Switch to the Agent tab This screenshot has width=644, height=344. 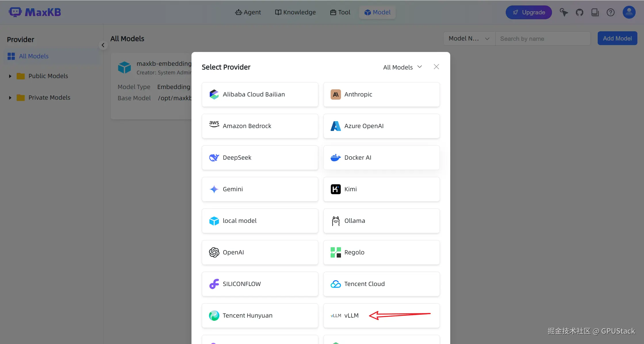click(248, 12)
